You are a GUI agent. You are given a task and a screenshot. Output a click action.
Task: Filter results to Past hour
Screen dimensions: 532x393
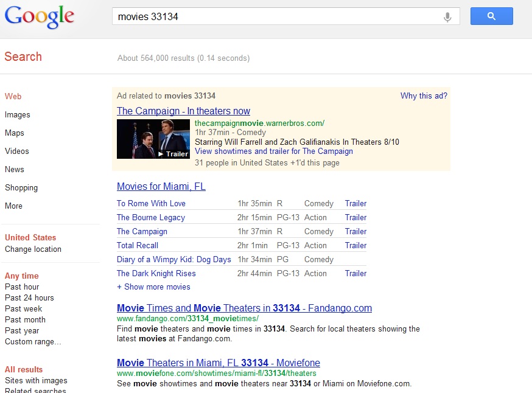coord(22,287)
